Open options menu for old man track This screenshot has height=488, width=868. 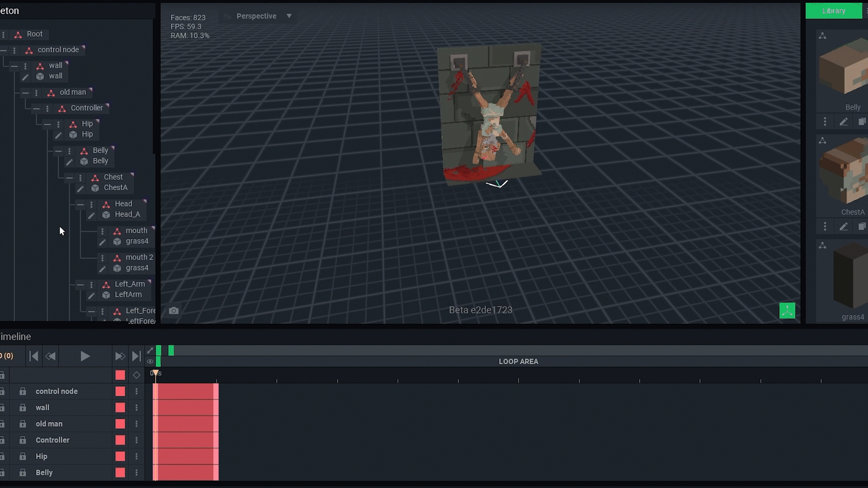click(x=137, y=424)
